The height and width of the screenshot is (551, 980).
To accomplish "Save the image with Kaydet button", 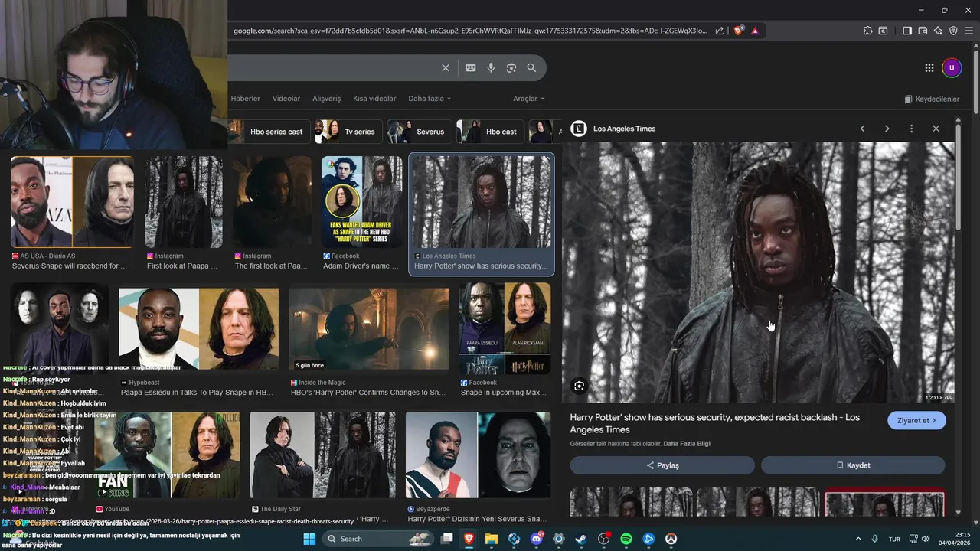I will pyautogui.click(x=853, y=465).
